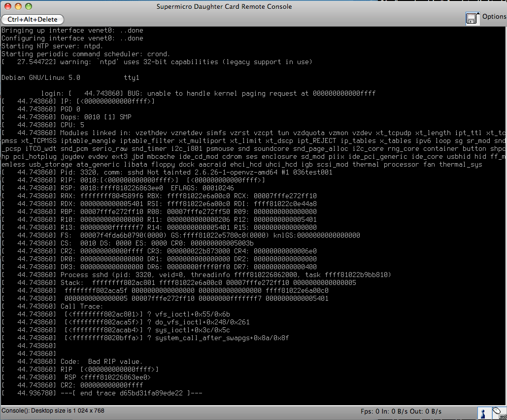Click the user info icon in status bar
Screen dimensions: 507x420
(x=484, y=412)
